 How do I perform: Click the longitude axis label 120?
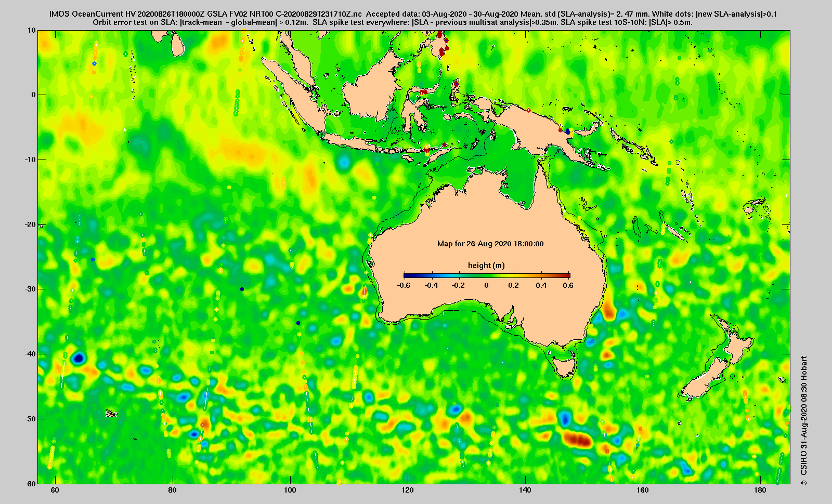click(408, 490)
